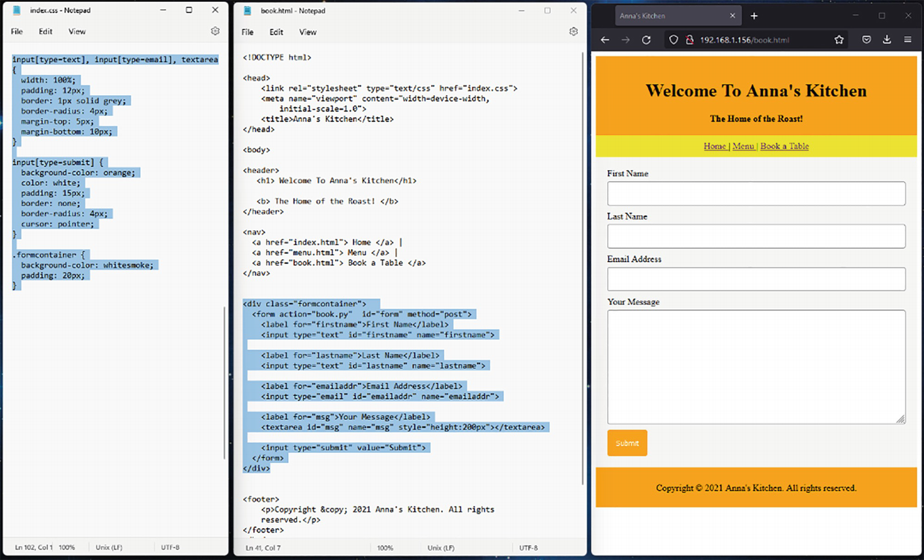This screenshot has height=560, width=924.
Task: Bookmark page with the star icon
Action: click(839, 40)
